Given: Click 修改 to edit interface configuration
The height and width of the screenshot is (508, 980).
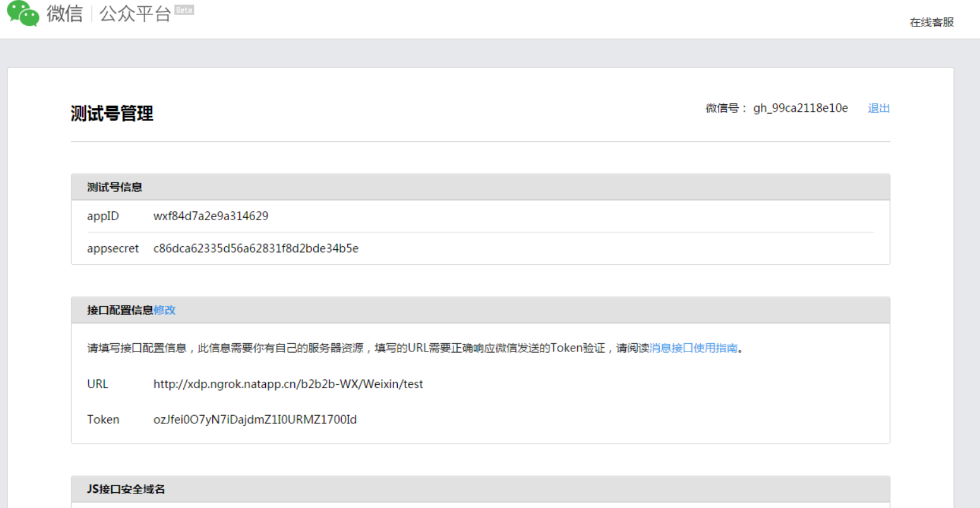Looking at the screenshot, I should (x=165, y=310).
